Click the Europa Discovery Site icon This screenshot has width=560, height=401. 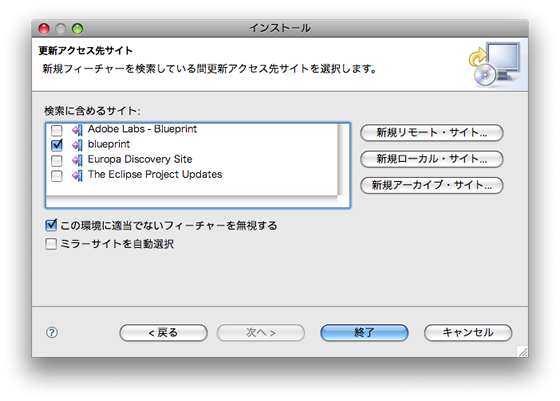78,160
